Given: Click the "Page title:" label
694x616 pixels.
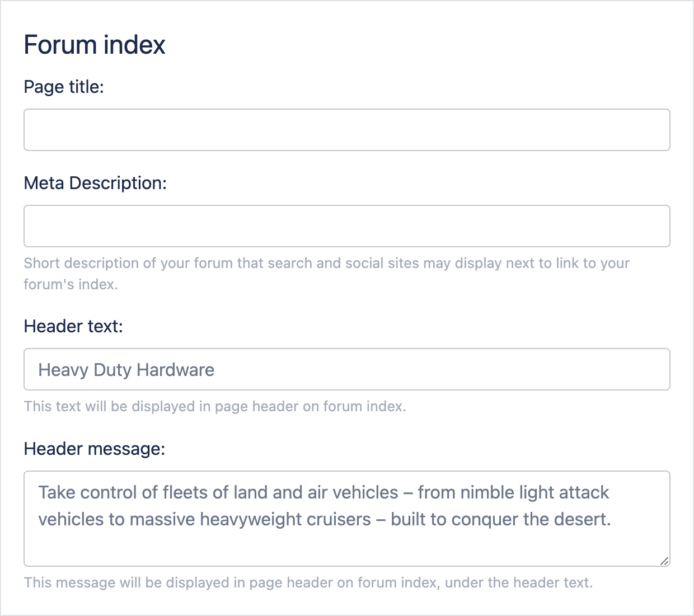Looking at the screenshot, I should click(x=64, y=87).
